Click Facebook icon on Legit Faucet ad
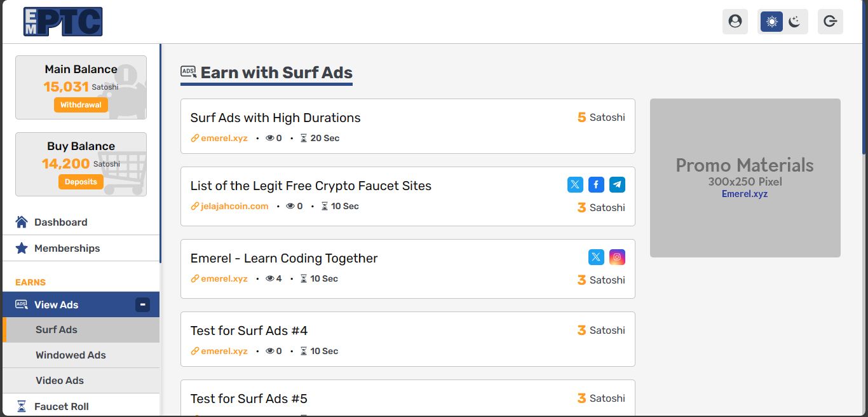The width and height of the screenshot is (868, 417). point(596,185)
